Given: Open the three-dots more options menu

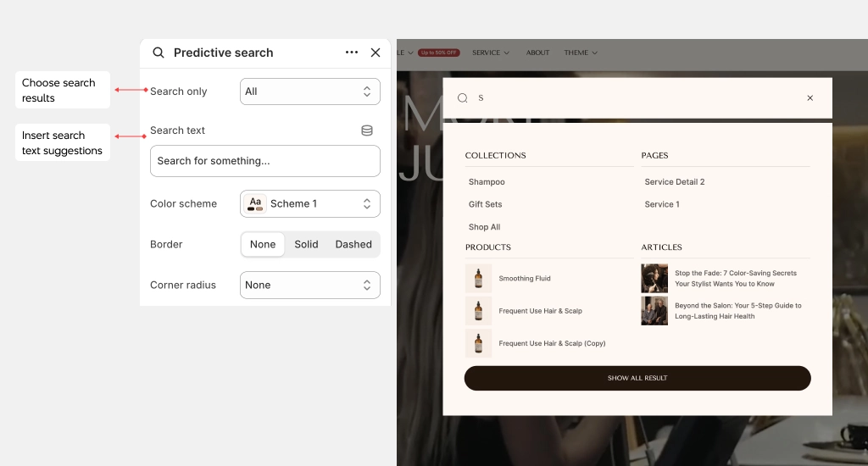Looking at the screenshot, I should coord(352,53).
